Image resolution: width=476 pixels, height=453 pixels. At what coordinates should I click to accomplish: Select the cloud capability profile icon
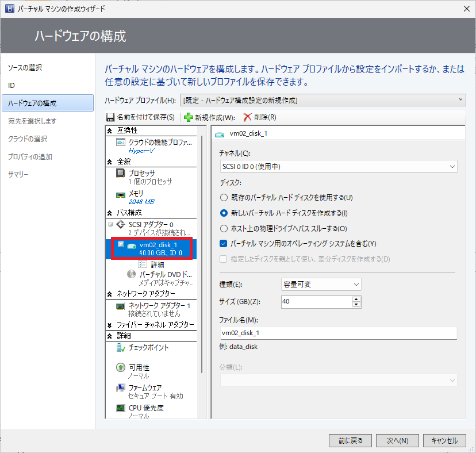pyautogui.click(x=121, y=142)
